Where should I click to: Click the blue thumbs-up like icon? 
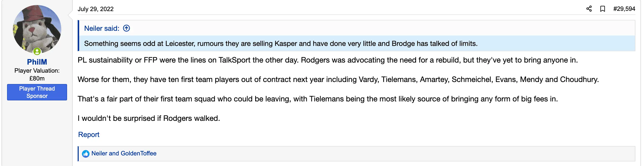[x=86, y=154]
